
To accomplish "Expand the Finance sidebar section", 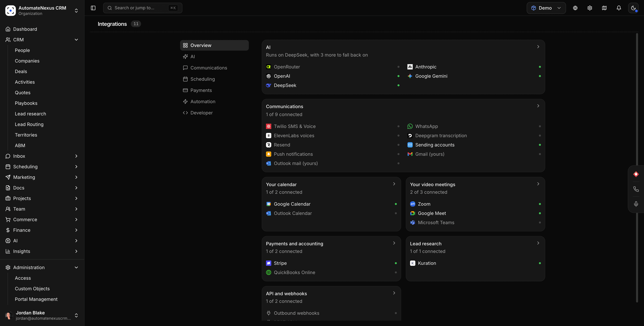I will (x=76, y=230).
